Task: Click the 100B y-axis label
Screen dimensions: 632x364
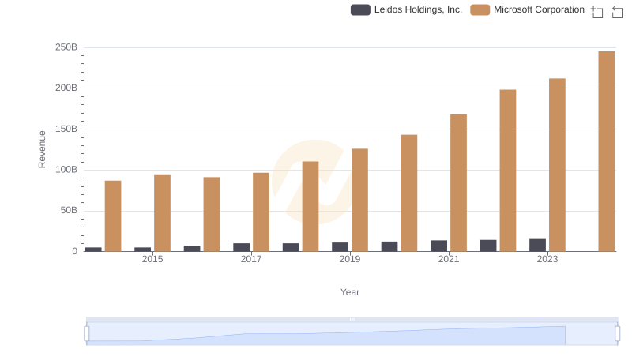Action: click(x=66, y=170)
